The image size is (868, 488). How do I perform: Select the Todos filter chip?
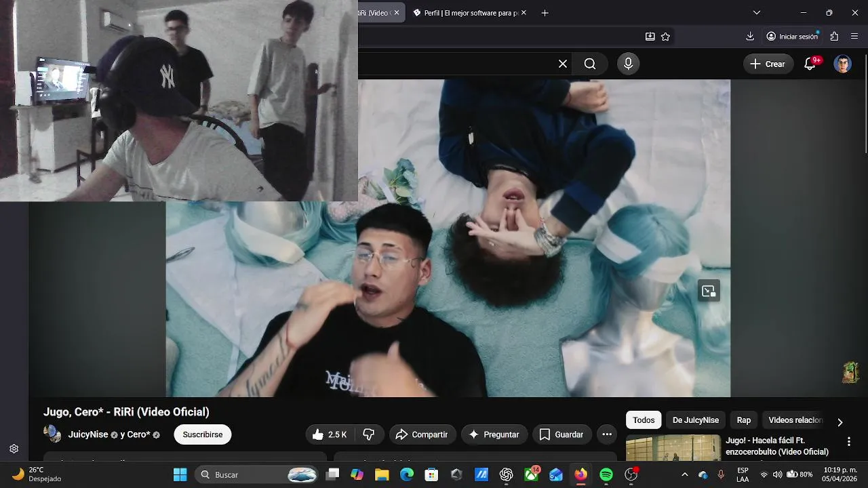(x=644, y=420)
